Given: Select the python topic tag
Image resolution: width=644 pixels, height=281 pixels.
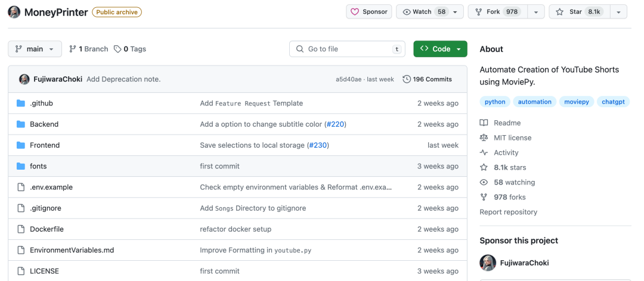Looking at the screenshot, I should (495, 102).
